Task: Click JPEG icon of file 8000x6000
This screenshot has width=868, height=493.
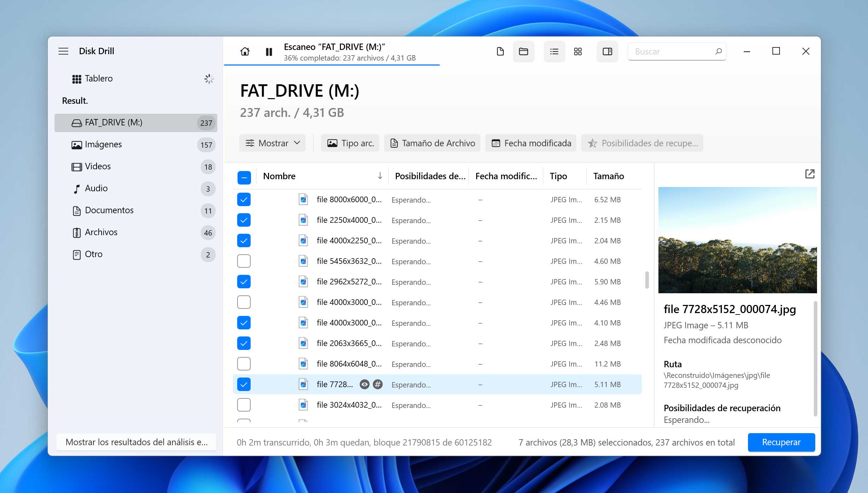Action: [x=303, y=199]
